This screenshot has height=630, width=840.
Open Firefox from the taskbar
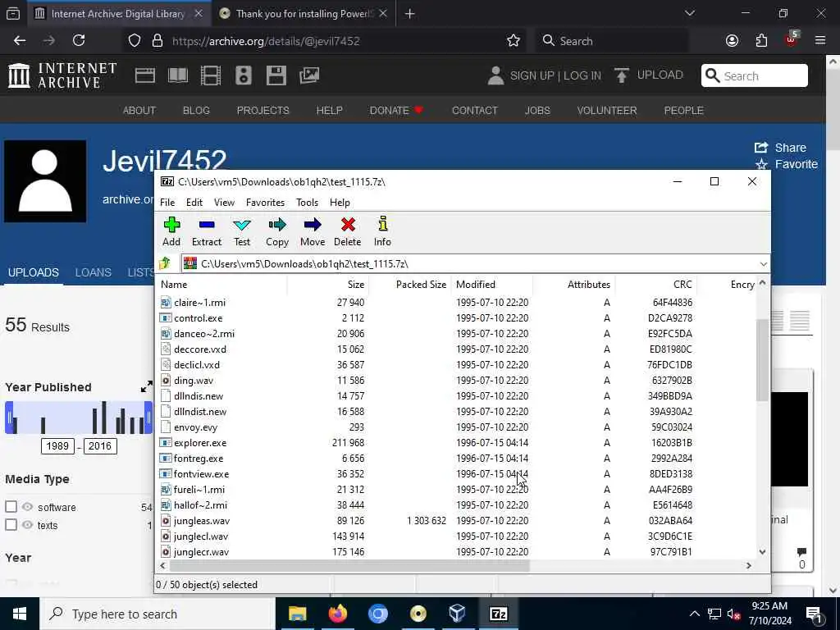337,614
